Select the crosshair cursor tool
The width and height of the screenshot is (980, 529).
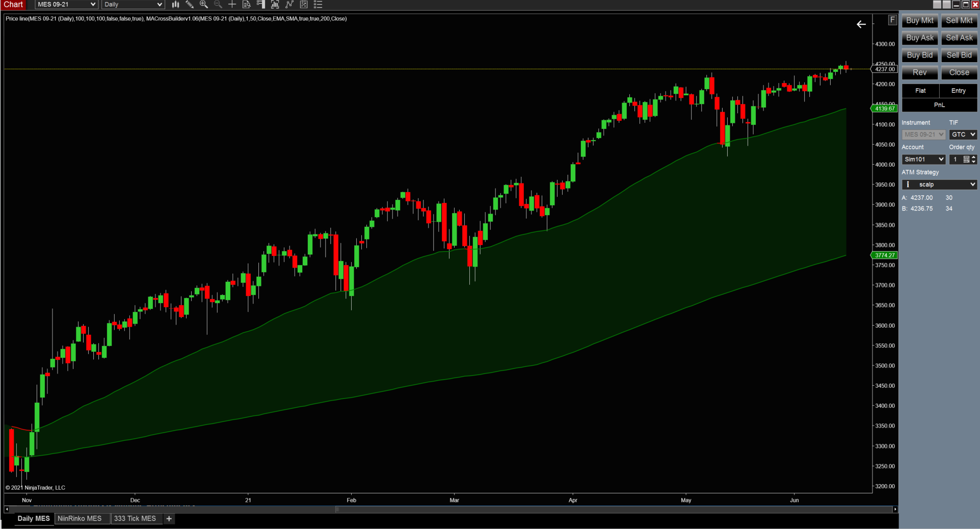click(x=232, y=5)
